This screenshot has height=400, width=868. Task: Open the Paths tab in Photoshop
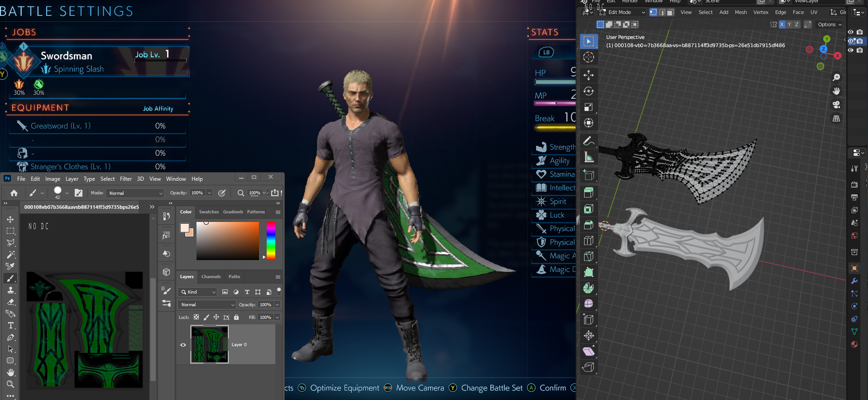coord(235,277)
